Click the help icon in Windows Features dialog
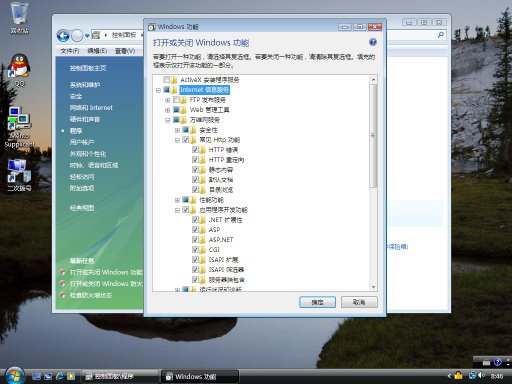This screenshot has width=512, height=384. tap(373, 42)
